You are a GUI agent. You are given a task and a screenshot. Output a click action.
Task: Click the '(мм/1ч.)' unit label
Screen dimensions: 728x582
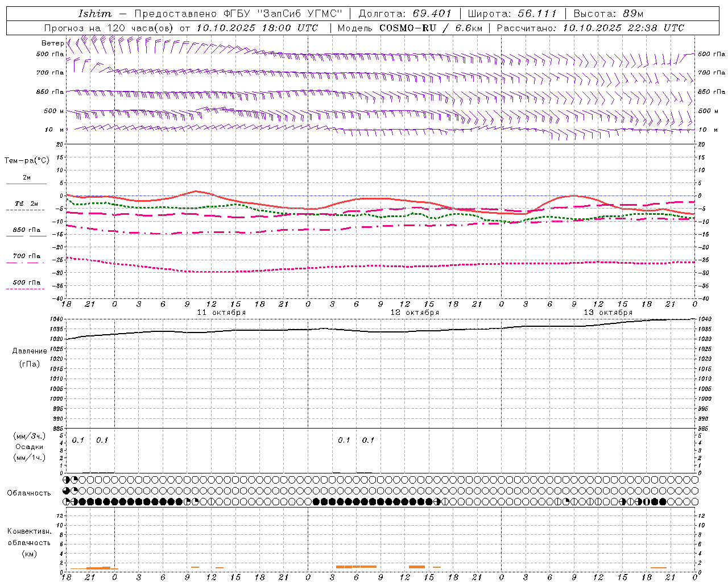click(28, 458)
